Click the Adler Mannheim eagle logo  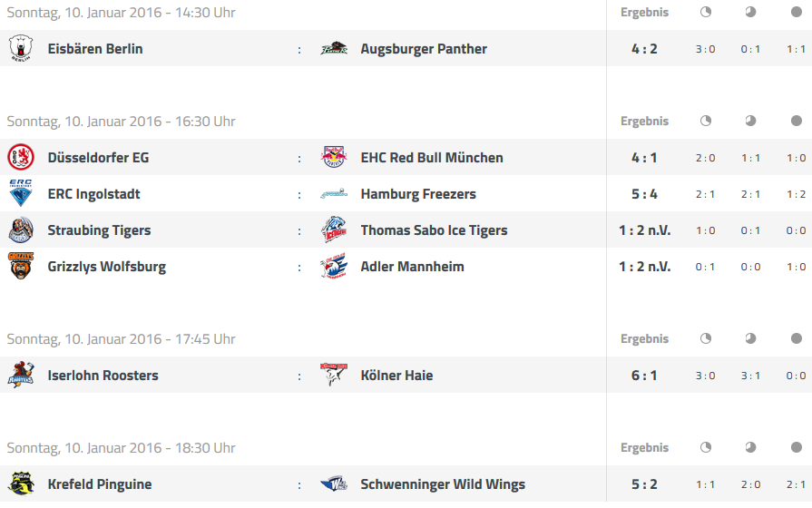pos(334,266)
